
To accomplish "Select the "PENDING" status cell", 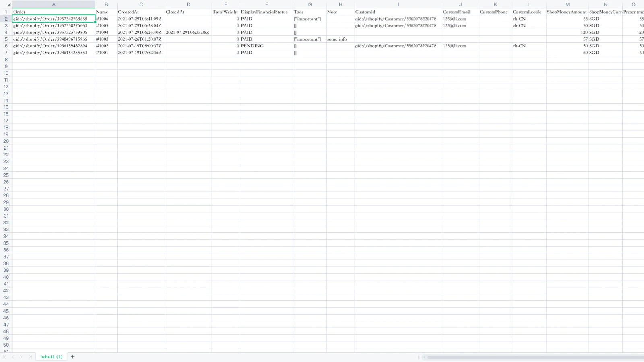I will pos(266,46).
